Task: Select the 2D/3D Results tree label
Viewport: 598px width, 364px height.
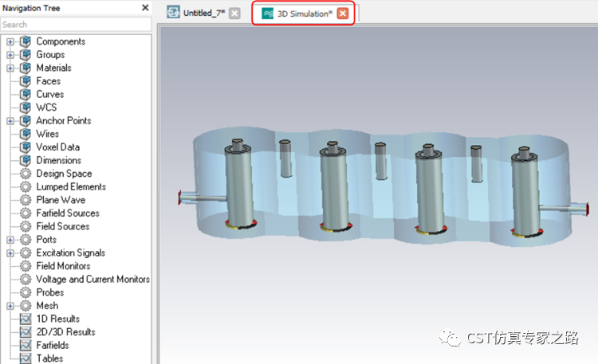Action: 65,332
